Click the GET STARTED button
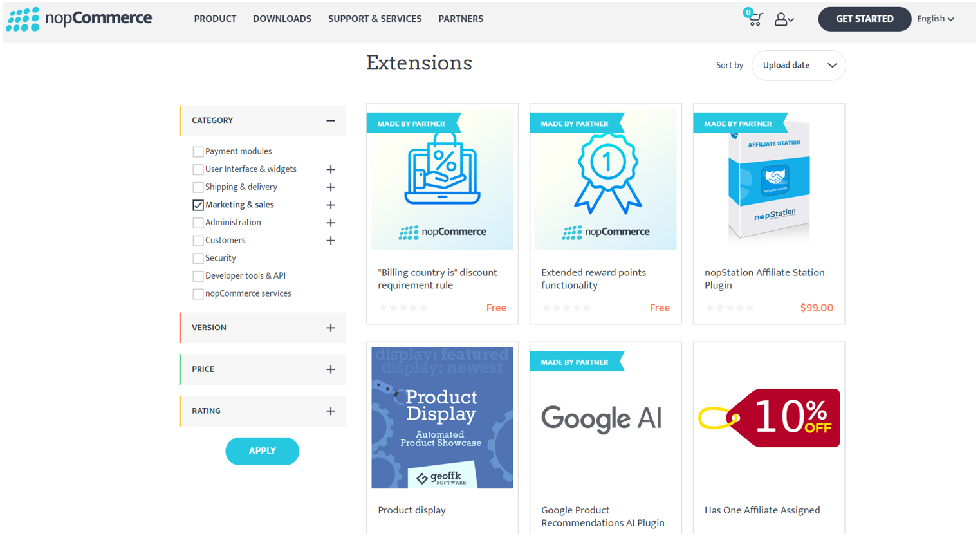This screenshot has height=536, width=980. (864, 19)
